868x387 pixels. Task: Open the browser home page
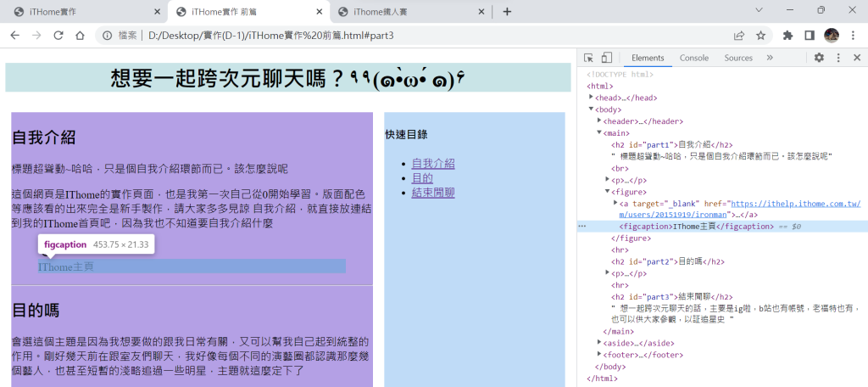80,36
